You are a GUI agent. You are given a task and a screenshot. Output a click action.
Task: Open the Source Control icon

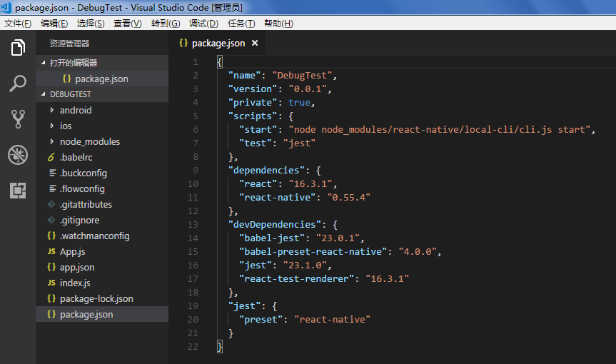pyautogui.click(x=18, y=119)
